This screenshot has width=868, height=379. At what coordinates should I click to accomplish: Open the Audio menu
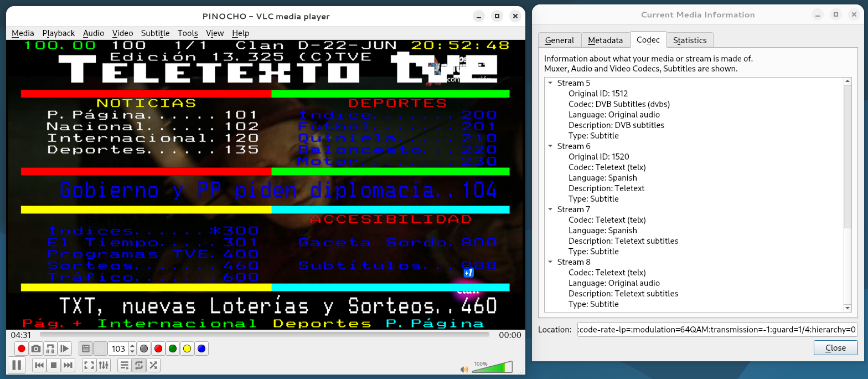coord(94,33)
